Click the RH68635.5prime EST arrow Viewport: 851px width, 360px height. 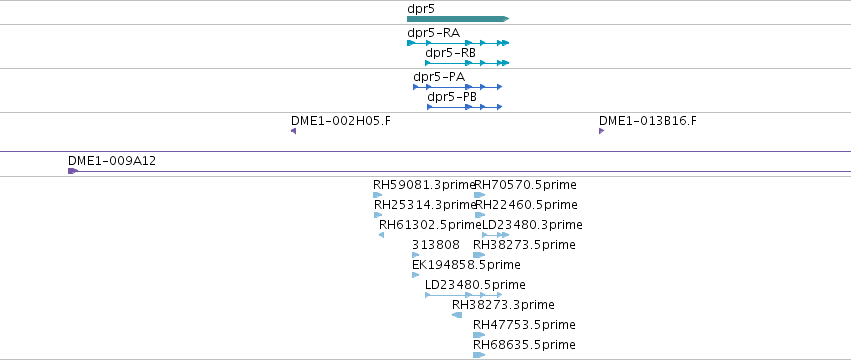click(x=479, y=355)
